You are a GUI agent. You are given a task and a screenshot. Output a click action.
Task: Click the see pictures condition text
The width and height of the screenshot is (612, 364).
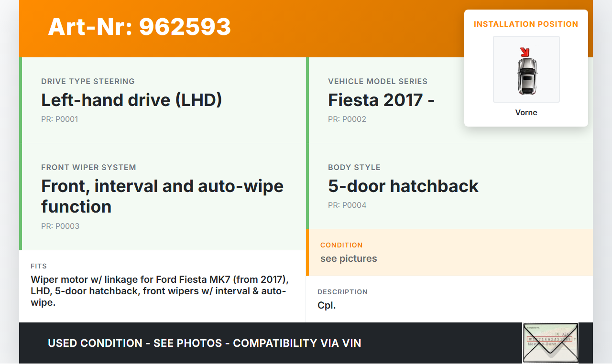[349, 258]
